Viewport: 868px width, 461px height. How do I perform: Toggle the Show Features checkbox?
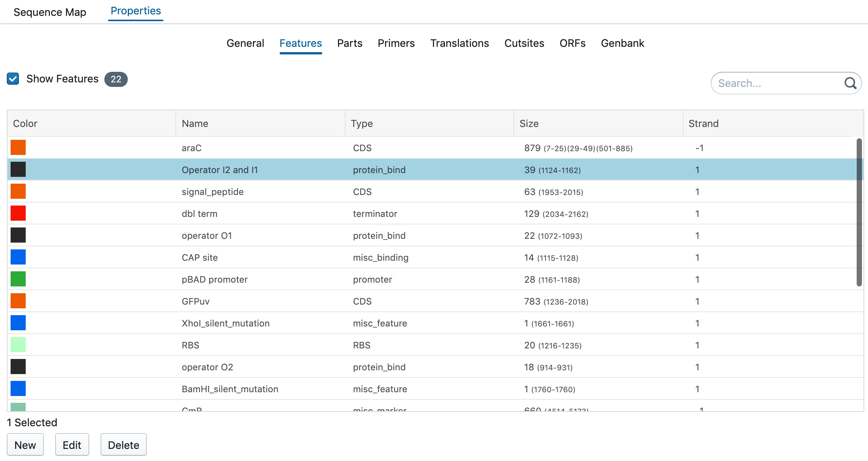(x=13, y=79)
